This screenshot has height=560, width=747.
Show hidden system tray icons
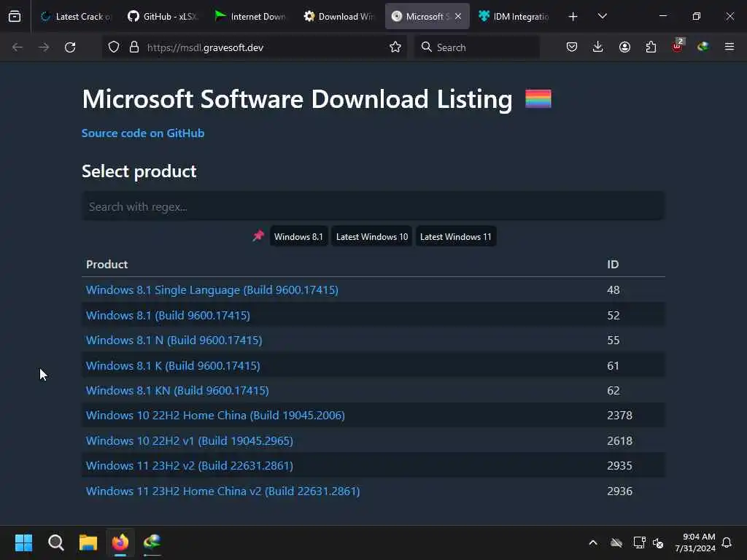(x=593, y=542)
